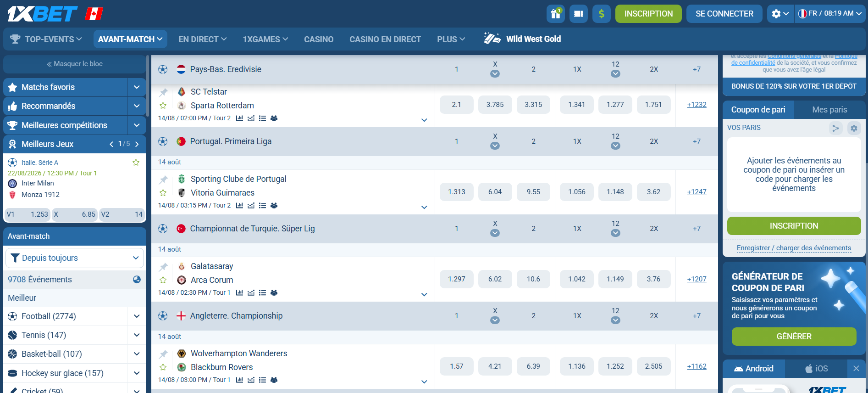Image resolution: width=868 pixels, height=393 pixels.
Task: Favorite the Vitoria Guimaraes match star
Action: pos(163,193)
